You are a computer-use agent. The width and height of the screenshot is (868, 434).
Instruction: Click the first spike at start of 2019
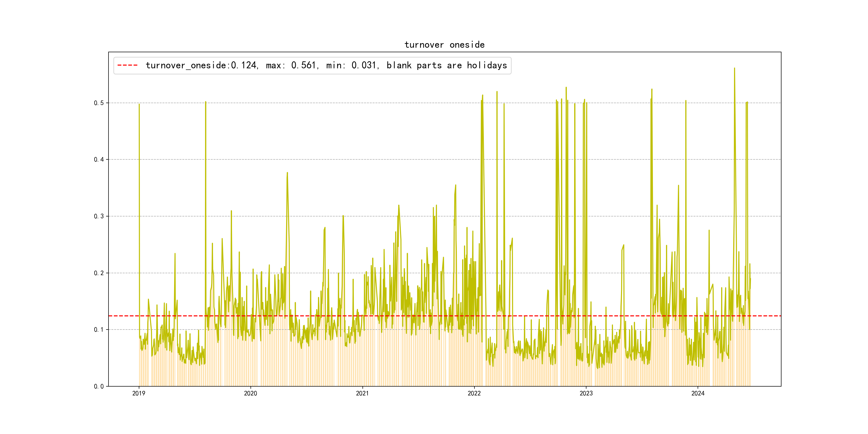139,104
